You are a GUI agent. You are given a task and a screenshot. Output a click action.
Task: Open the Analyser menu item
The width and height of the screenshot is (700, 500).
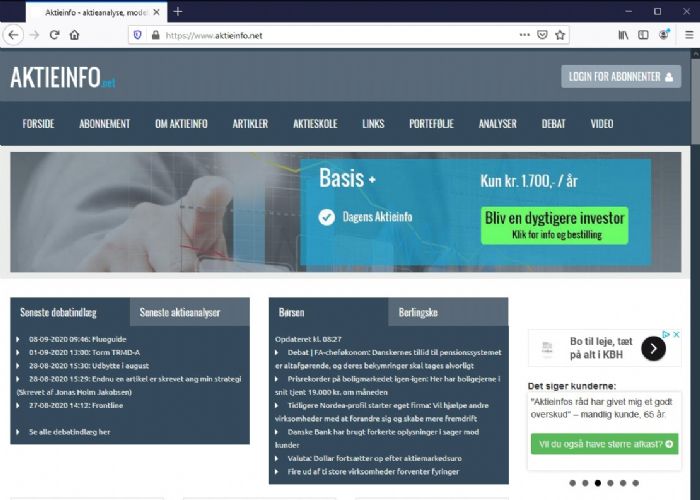pyautogui.click(x=498, y=124)
